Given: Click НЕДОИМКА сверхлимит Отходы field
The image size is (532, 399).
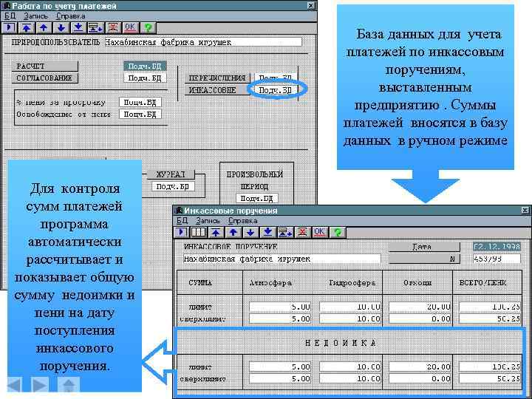Looking at the screenshot, I should (x=420, y=378).
